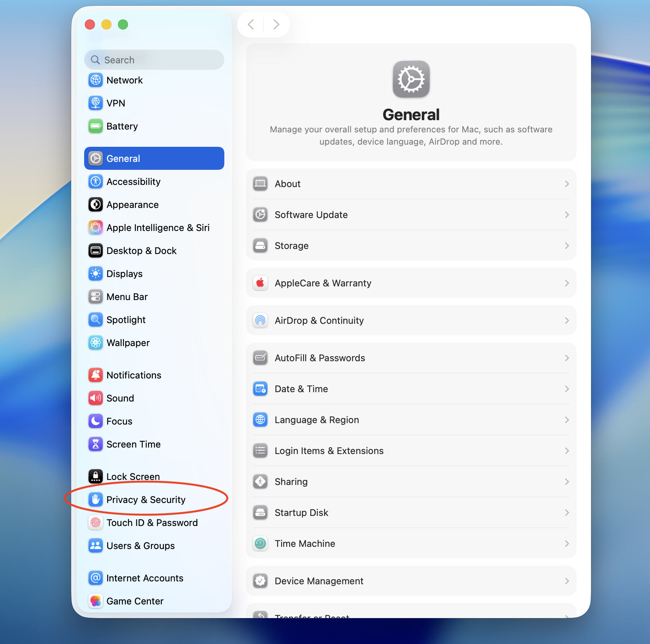Open Time Machine label

coord(305,544)
